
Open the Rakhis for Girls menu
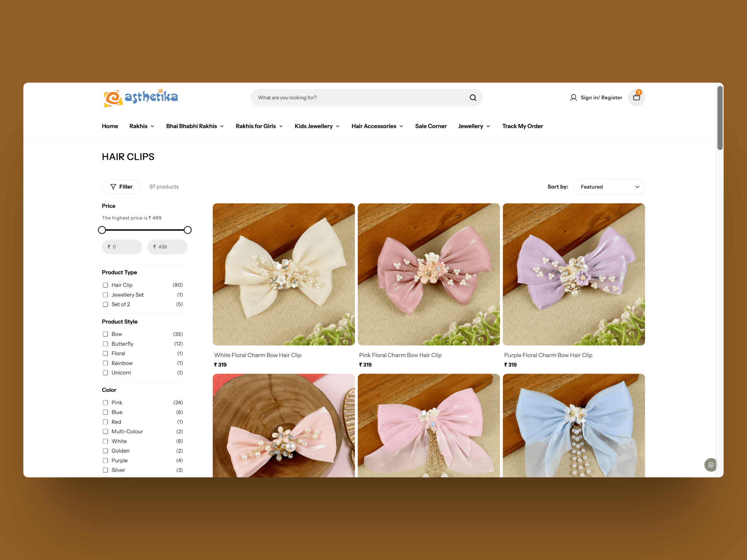click(x=259, y=126)
